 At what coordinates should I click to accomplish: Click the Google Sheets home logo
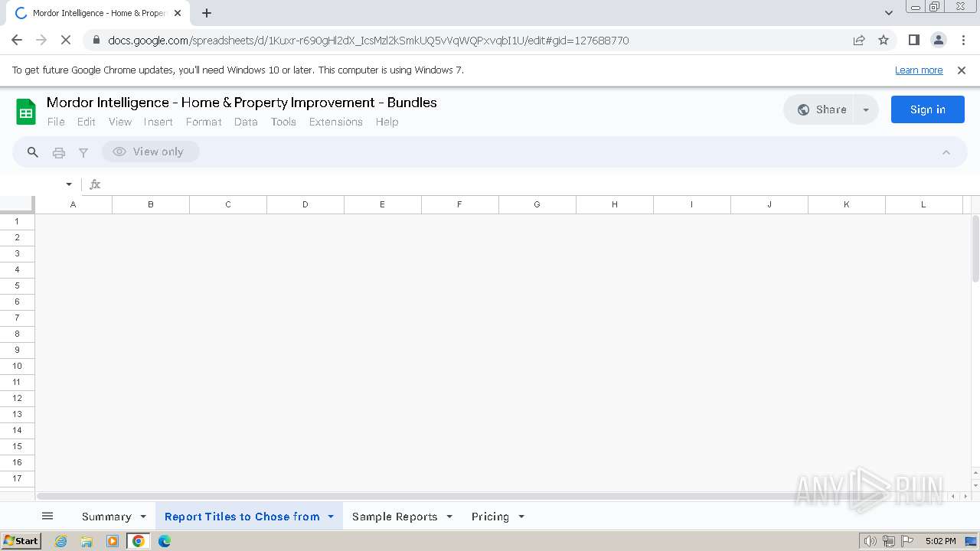(26, 112)
